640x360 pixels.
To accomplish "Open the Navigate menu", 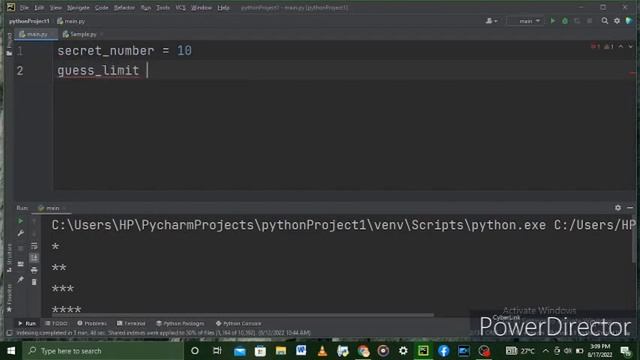I will [x=78, y=8].
